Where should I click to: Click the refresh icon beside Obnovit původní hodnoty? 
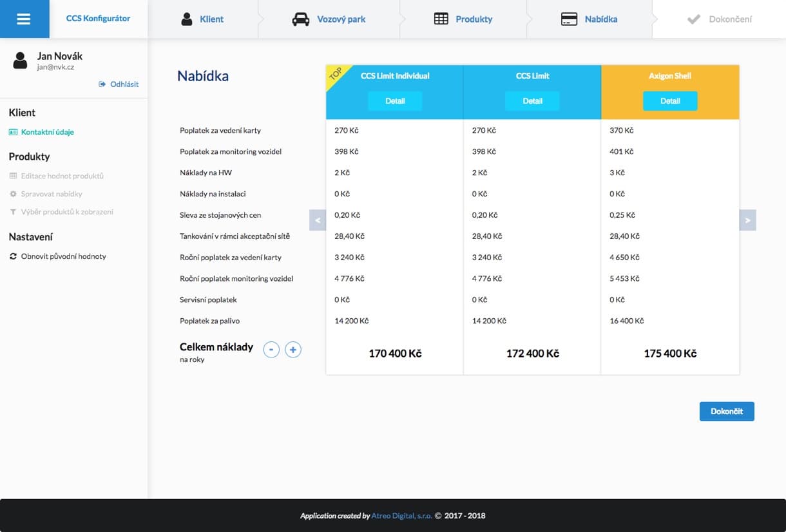pyautogui.click(x=13, y=256)
